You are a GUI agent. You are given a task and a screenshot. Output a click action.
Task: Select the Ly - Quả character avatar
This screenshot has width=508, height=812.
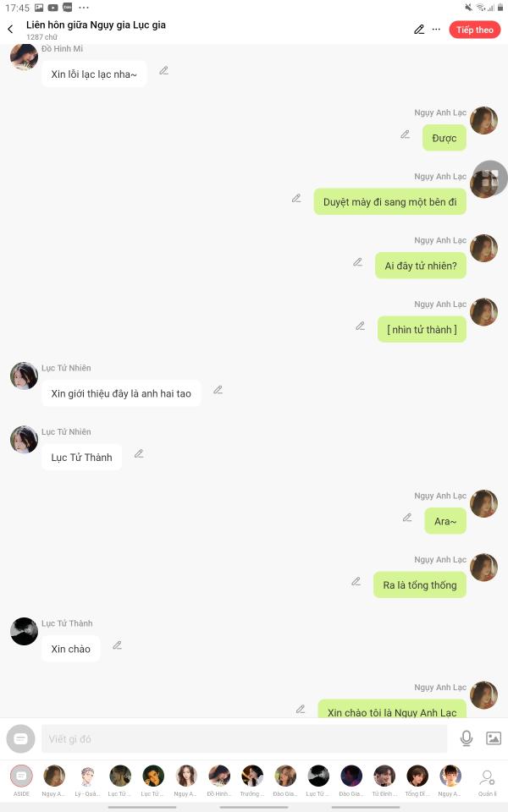pyautogui.click(x=87, y=780)
